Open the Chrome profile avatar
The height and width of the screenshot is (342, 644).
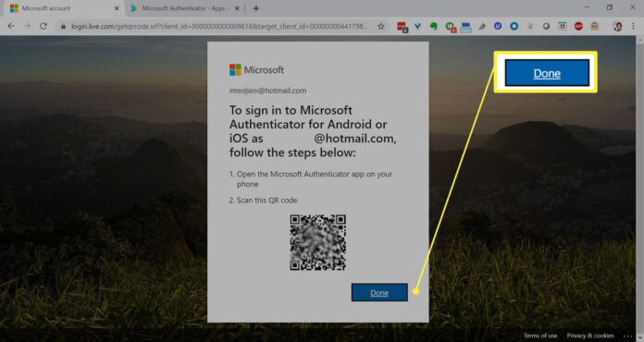point(617,26)
